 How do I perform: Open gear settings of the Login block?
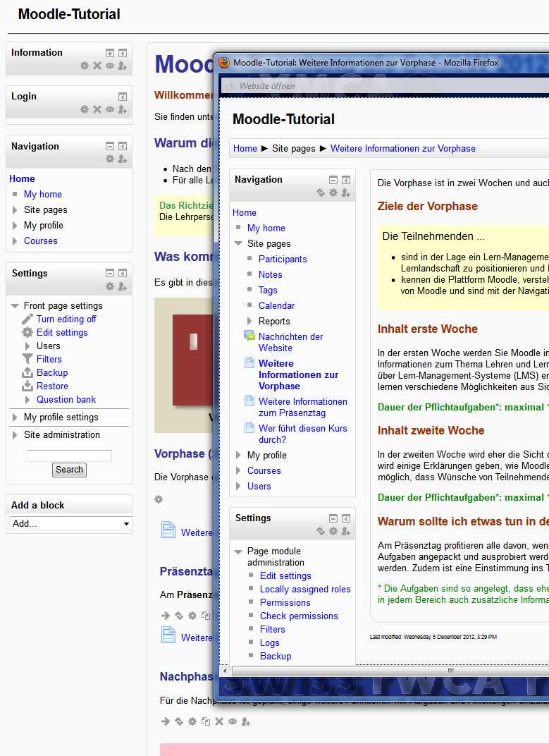(85, 109)
